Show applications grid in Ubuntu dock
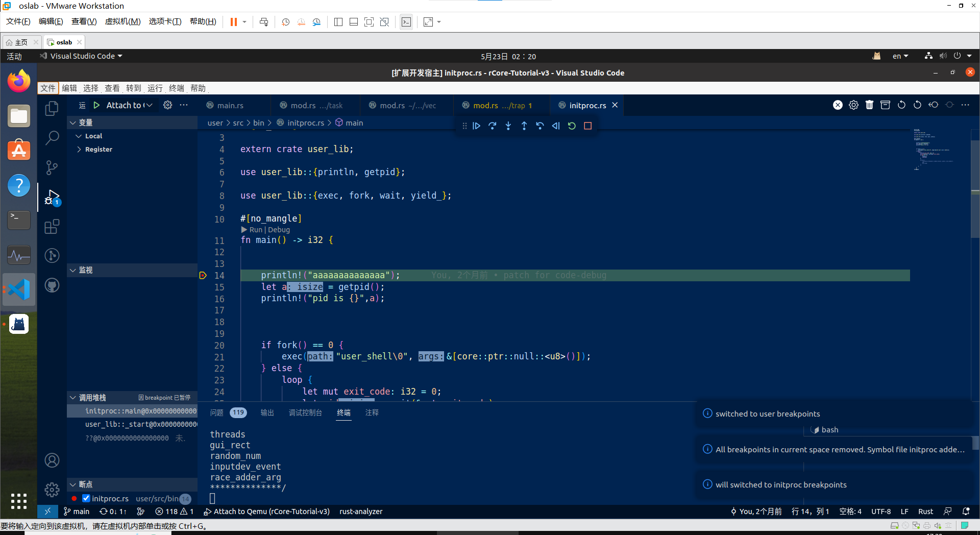This screenshot has height=535, width=980. (19, 501)
